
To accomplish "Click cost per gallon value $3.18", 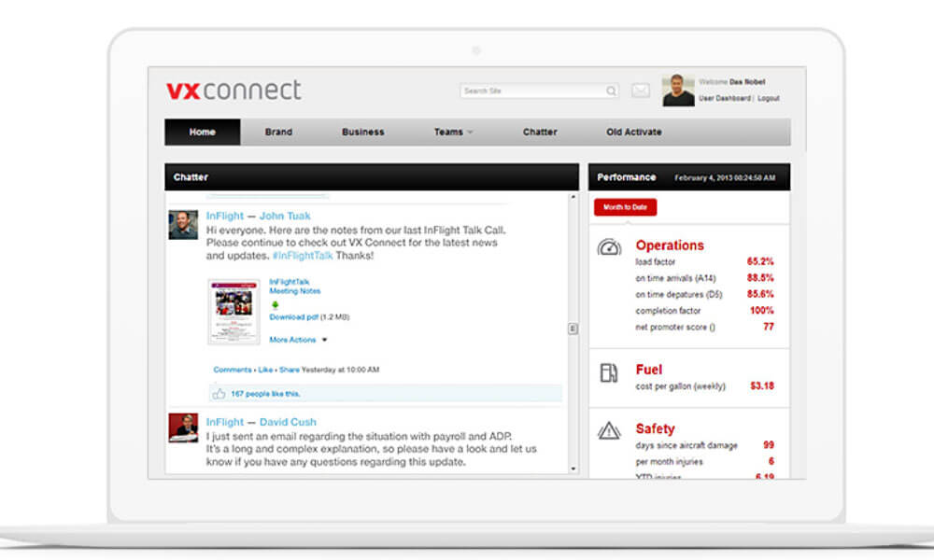I will [762, 385].
